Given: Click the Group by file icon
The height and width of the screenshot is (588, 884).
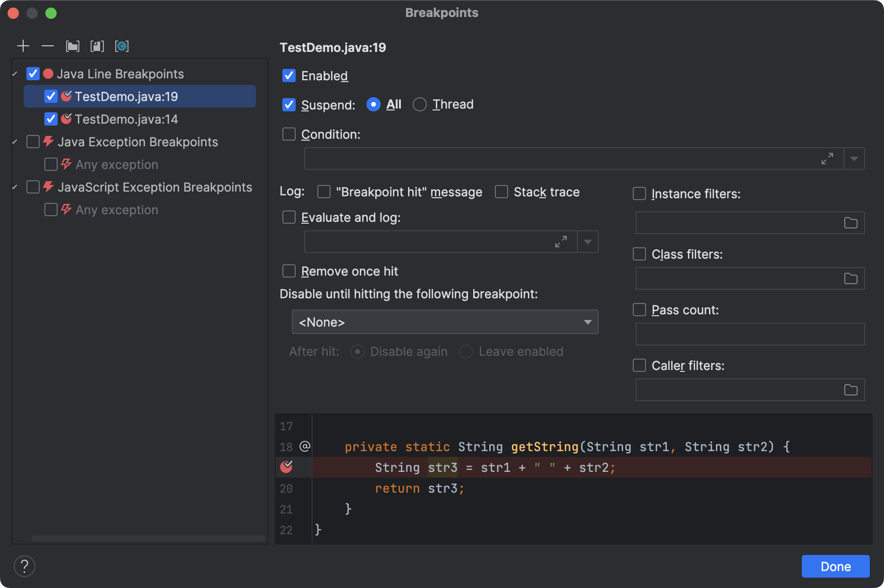Looking at the screenshot, I should pyautogui.click(x=97, y=46).
